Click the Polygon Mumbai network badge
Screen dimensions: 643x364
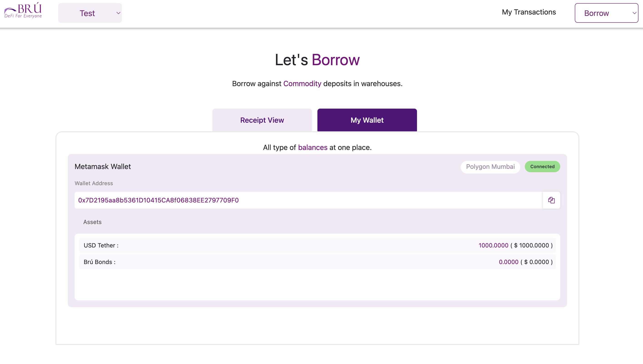point(490,167)
